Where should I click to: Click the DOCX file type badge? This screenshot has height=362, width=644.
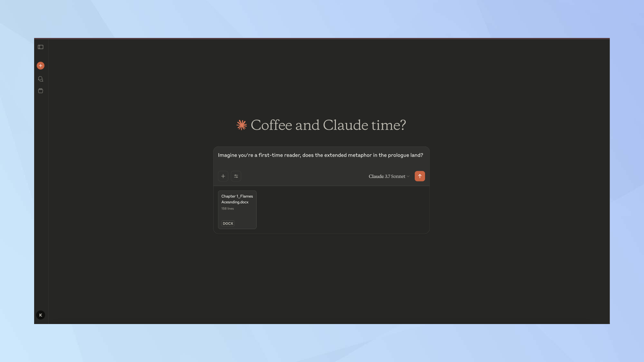228,223
